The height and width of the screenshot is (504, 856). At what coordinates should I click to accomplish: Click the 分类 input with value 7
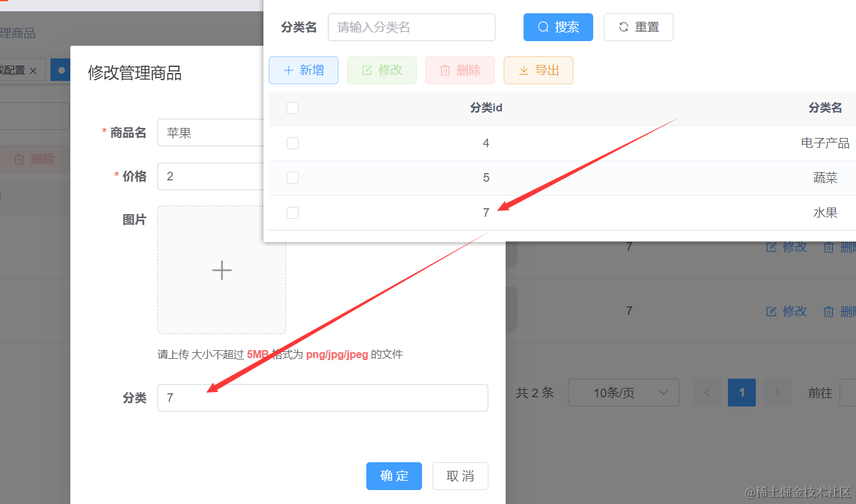click(x=322, y=398)
